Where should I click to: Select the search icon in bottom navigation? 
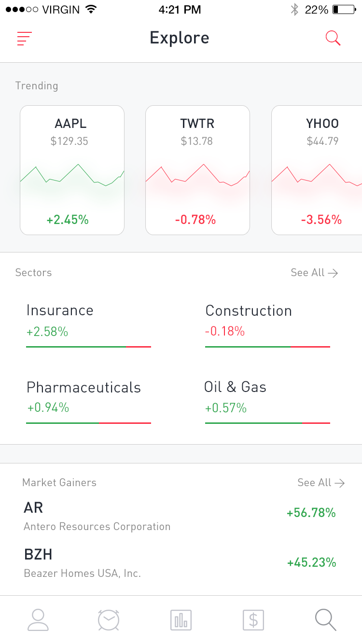[324, 620]
